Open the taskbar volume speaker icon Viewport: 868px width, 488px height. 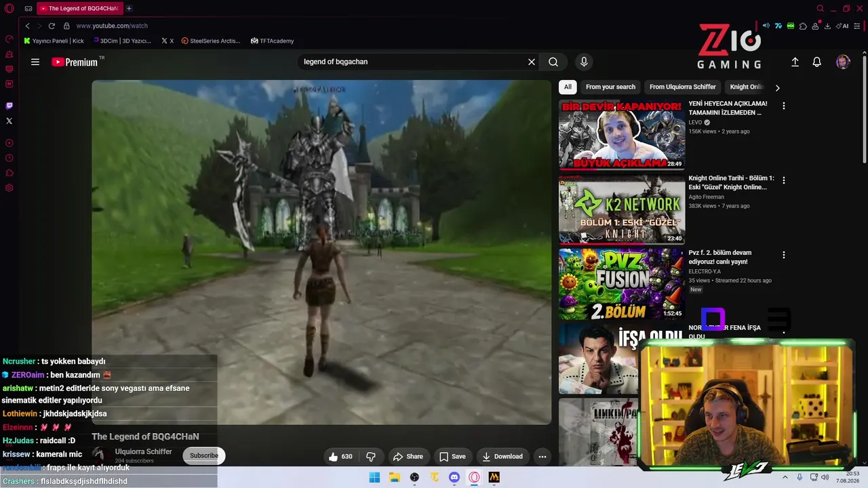[825, 477]
